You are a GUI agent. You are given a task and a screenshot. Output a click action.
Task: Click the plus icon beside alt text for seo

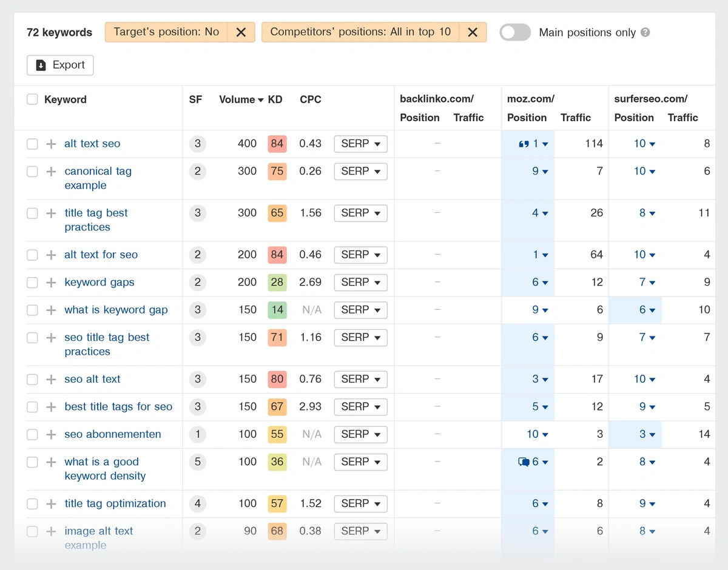[51, 255]
